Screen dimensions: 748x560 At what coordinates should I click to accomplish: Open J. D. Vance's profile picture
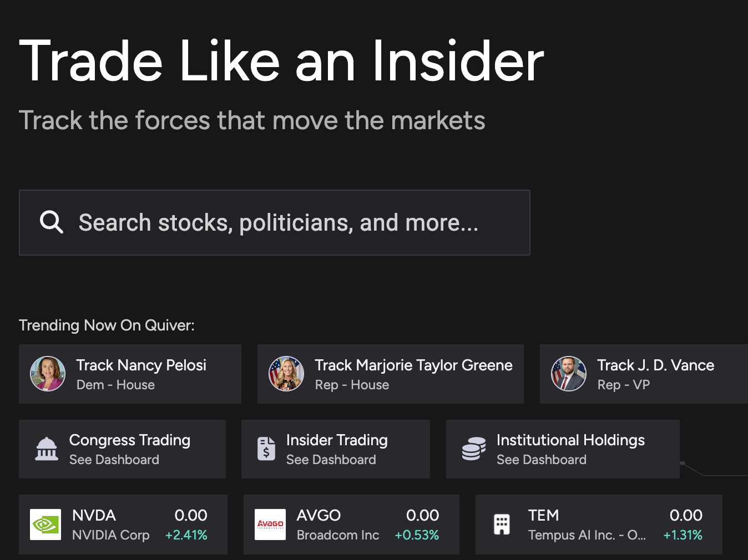(569, 374)
